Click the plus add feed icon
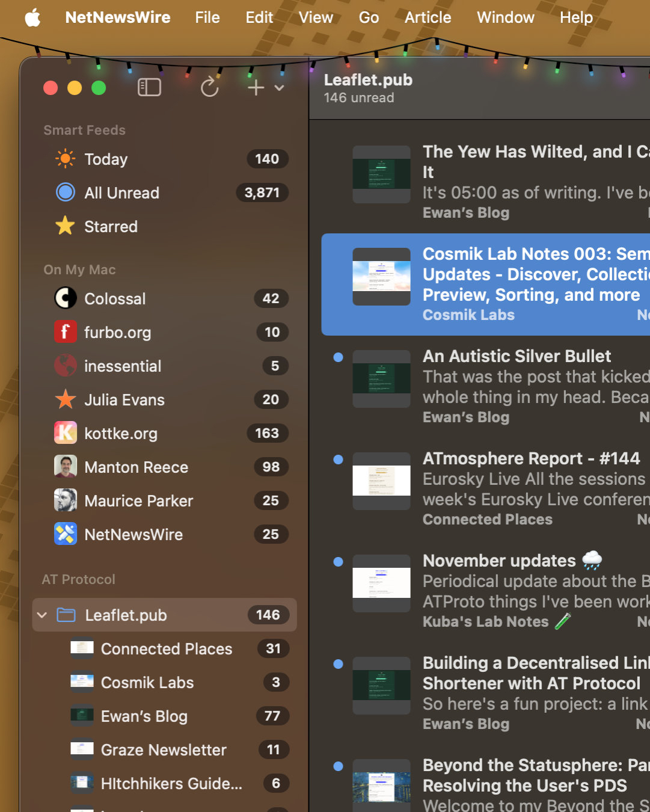650x812 pixels. point(256,88)
